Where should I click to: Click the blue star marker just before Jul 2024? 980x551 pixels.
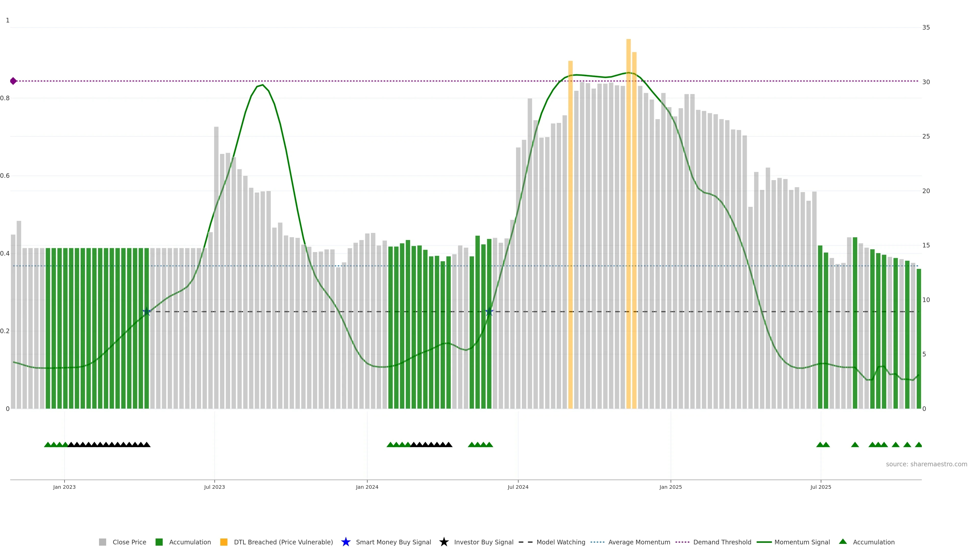click(490, 312)
